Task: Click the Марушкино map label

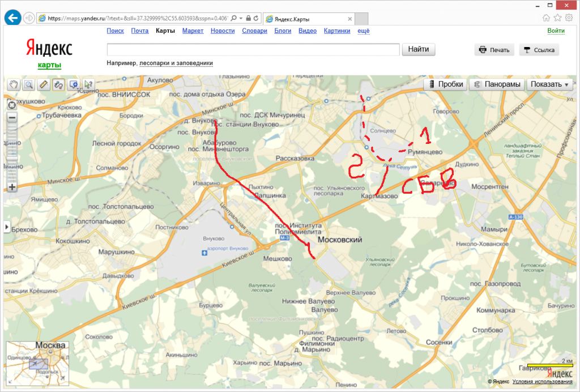Action: [x=117, y=252]
